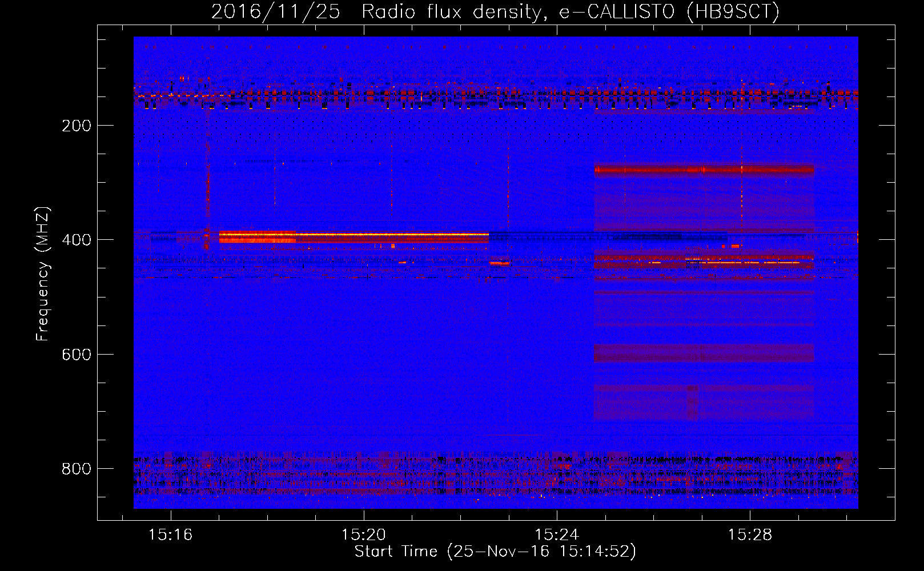Click the 800 frequency tick label
The image size is (924, 571).
coord(77,469)
